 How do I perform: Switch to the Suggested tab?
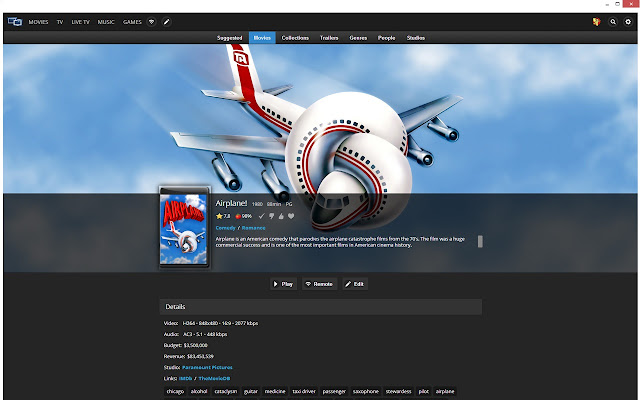click(x=229, y=38)
